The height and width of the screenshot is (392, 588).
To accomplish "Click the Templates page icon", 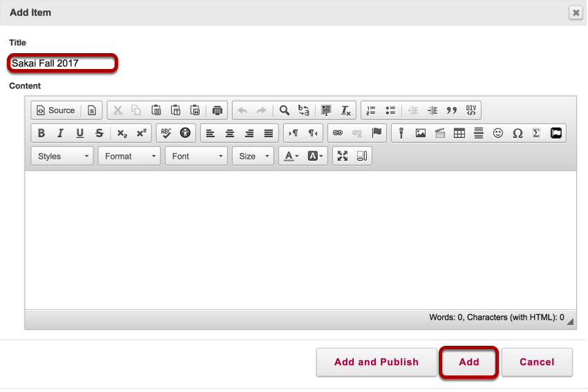I will pyautogui.click(x=92, y=110).
